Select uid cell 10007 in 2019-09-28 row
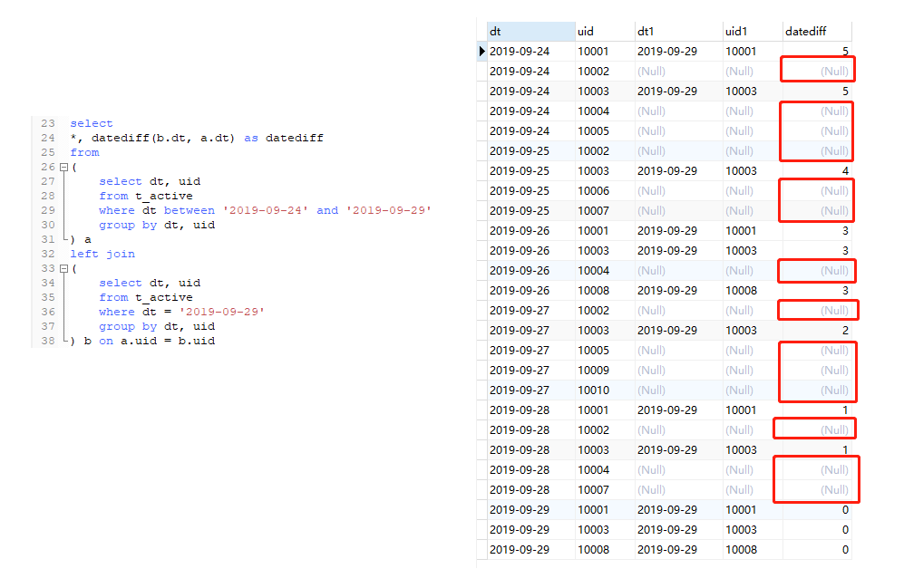Screen dimensions: 904x588 (x=605, y=490)
